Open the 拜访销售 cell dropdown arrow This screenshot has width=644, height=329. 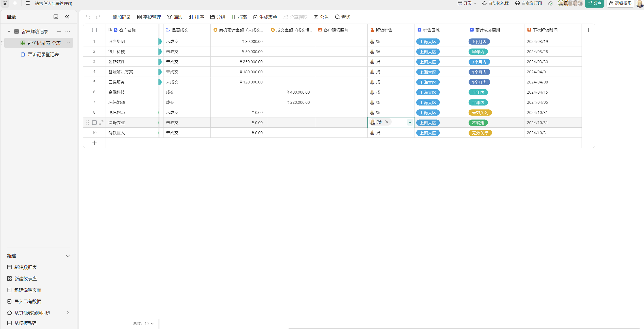[x=410, y=123]
